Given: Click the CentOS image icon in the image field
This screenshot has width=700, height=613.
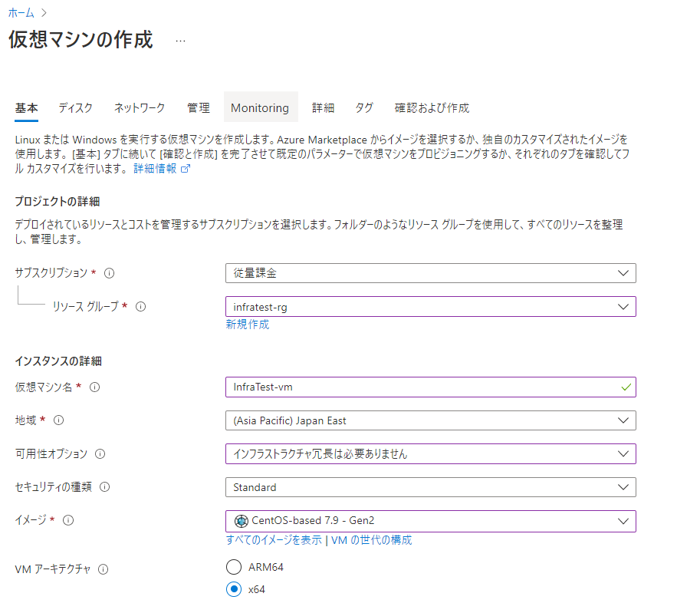Looking at the screenshot, I should coord(241,521).
